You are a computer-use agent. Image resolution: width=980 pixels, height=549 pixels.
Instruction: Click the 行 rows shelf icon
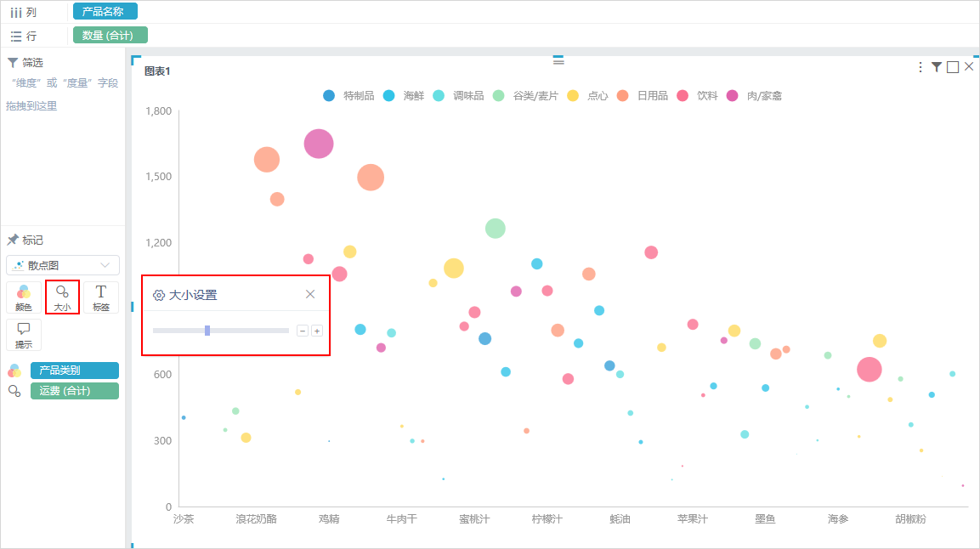(x=16, y=37)
